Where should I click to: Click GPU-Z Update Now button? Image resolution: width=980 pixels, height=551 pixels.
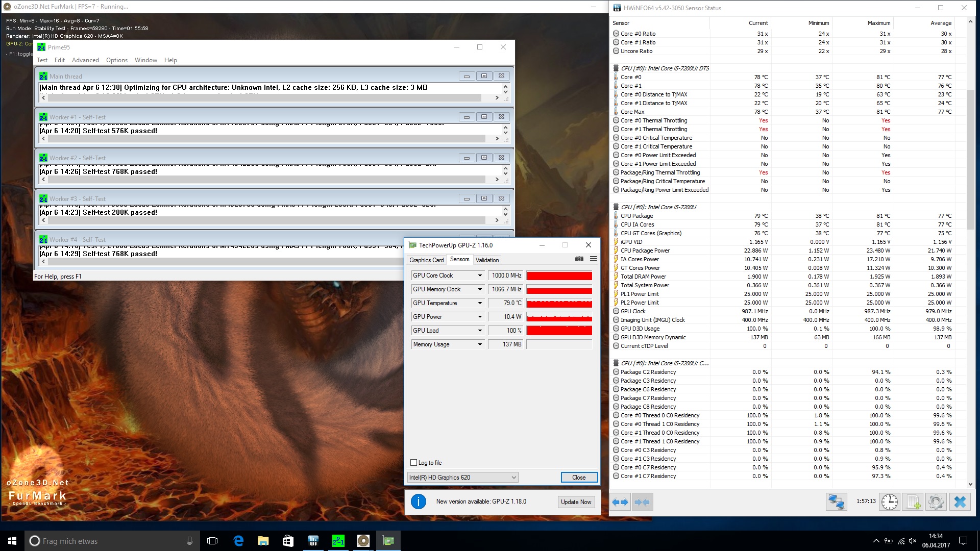(x=576, y=502)
